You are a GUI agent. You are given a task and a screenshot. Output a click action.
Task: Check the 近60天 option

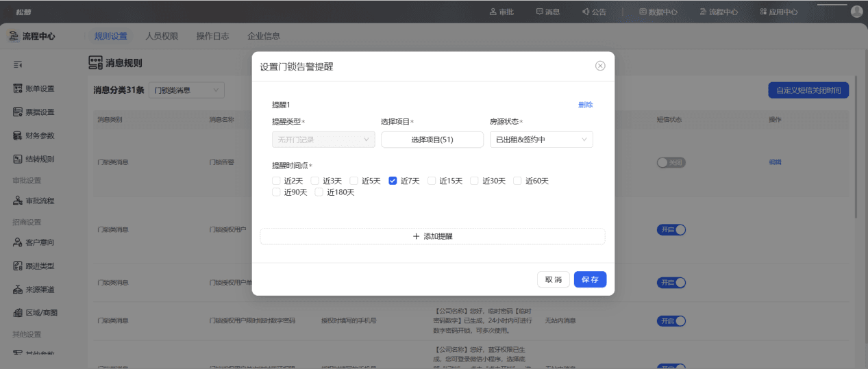(x=517, y=181)
